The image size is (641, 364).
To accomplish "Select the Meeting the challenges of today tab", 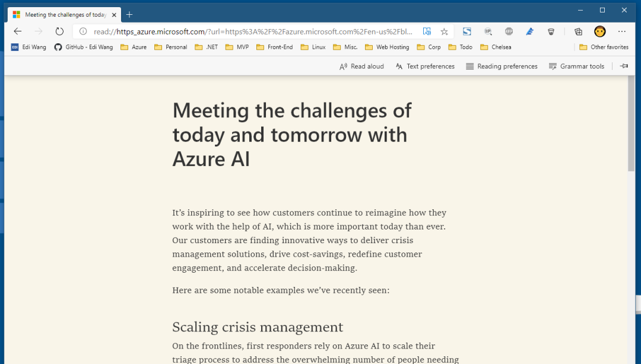I will (x=64, y=15).
